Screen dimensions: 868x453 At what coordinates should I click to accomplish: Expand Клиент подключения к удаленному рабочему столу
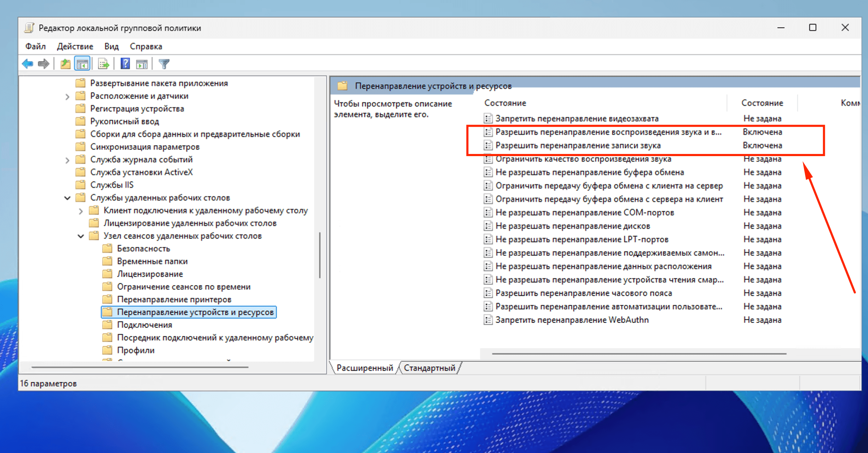click(81, 211)
